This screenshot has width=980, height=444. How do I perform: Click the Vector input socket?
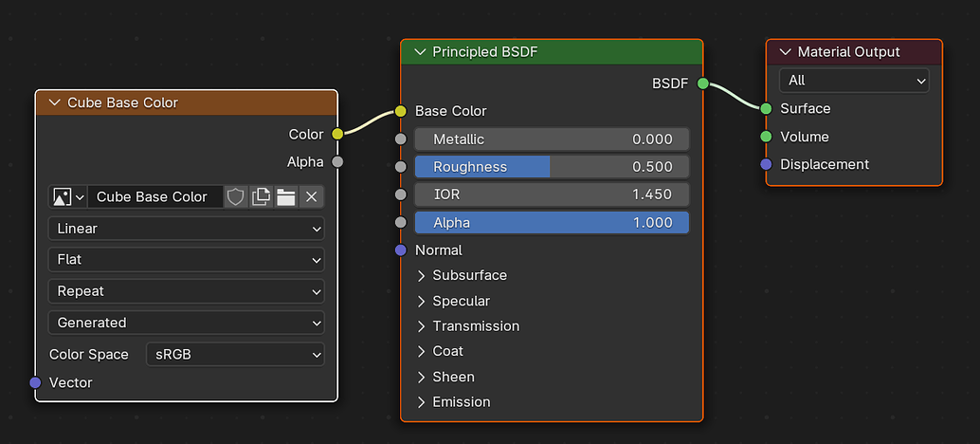tap(35, 382)
